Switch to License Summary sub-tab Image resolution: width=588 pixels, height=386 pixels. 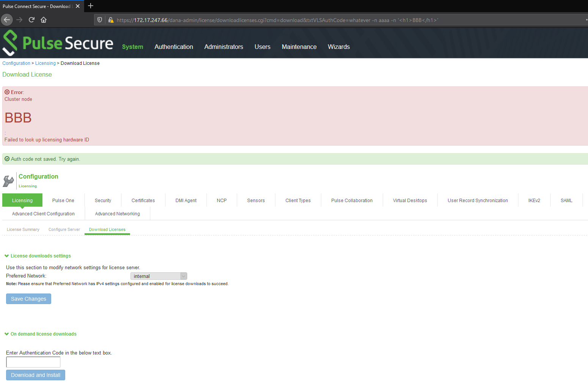(x=23, y=229)
